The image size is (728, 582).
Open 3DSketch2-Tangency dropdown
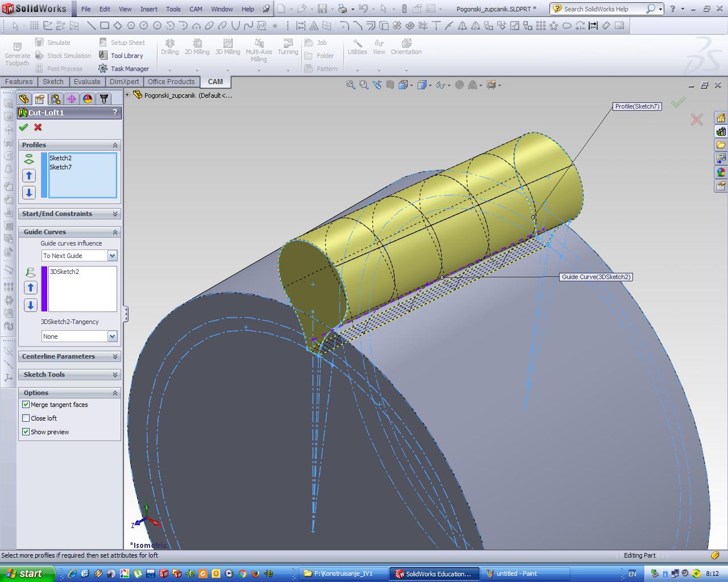pyautogui.click(x=112, y=336)
